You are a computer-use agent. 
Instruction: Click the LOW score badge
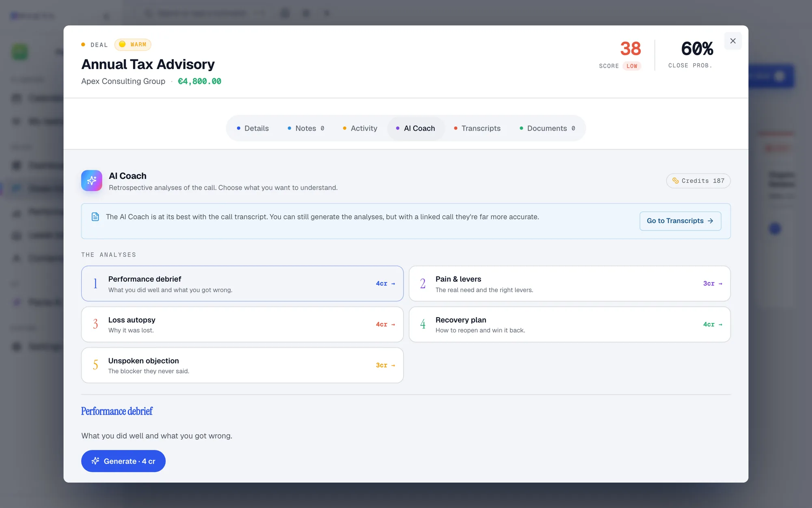tap(632, 66)
